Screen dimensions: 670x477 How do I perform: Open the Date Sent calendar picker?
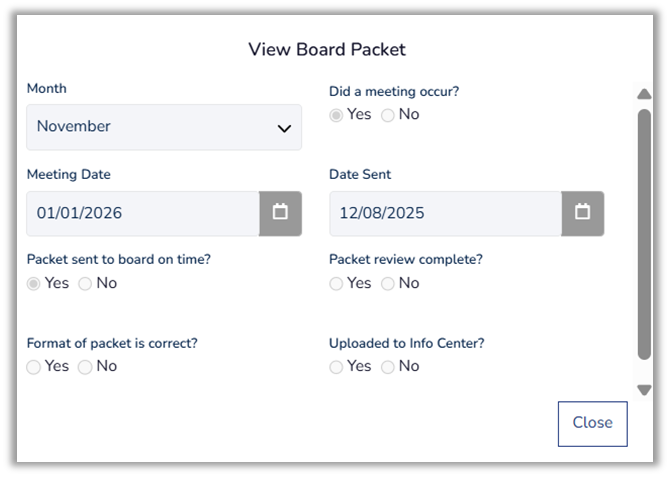pyautogui.click(x=582, y=213)
